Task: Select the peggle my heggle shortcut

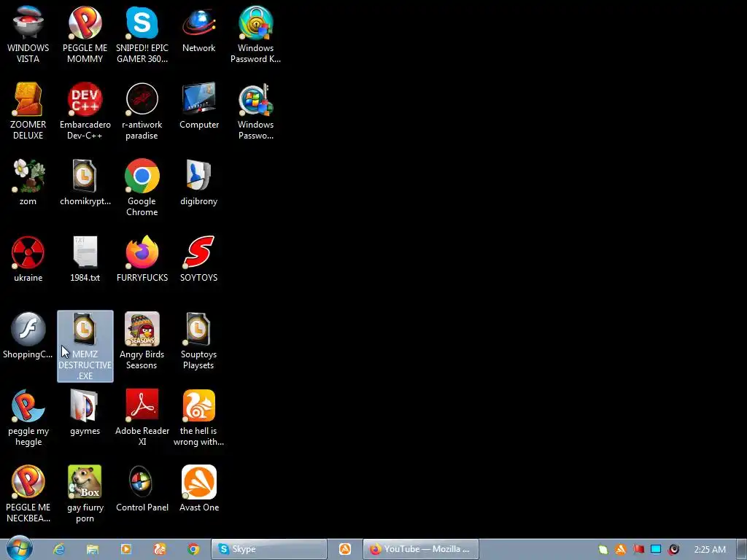Action: [28, 418]
